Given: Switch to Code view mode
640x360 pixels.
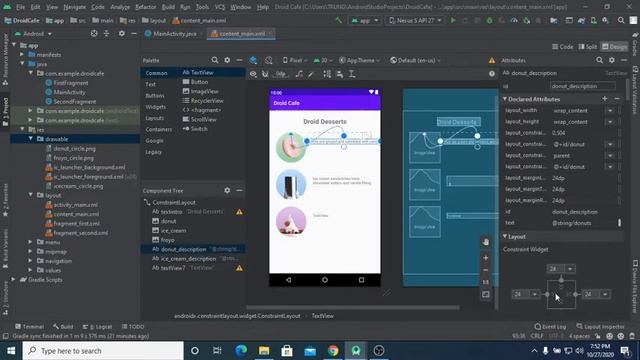Looking at the screenshot, I should click(x=562, y=47).
